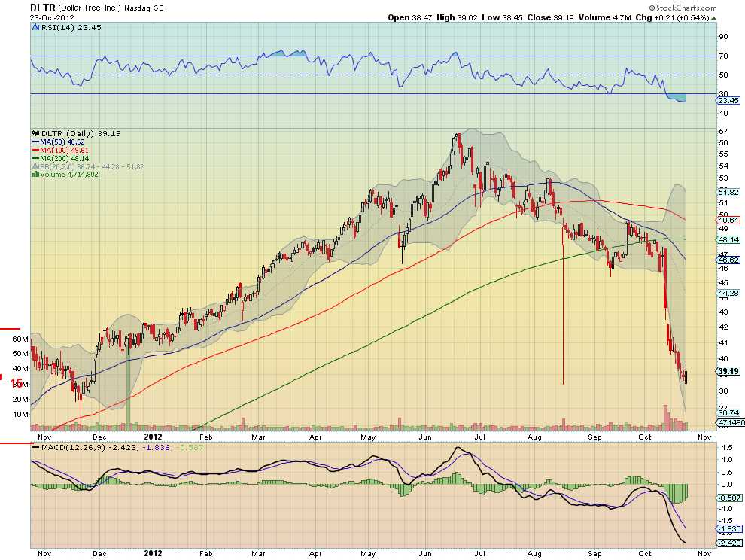Click the 49.61 red price tag
Viewport: 745px width, 560px height.
(728, 220)
